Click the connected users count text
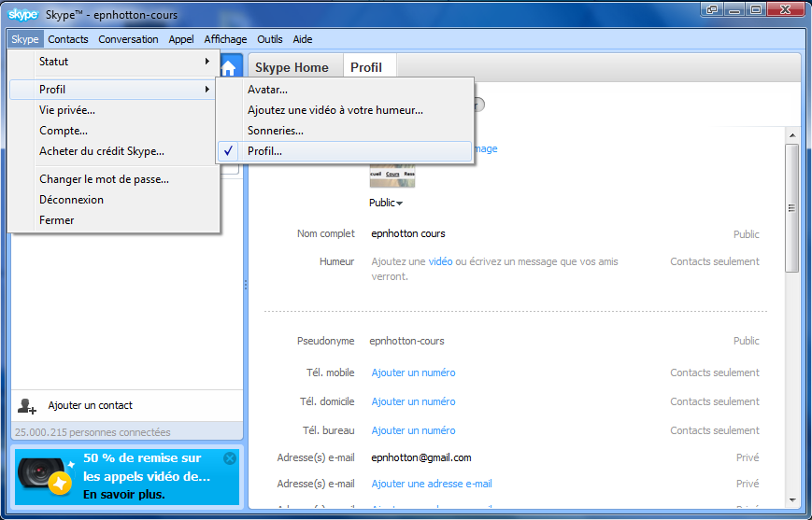This screenshot has height=520, width=812. click(x=93, y=432)
